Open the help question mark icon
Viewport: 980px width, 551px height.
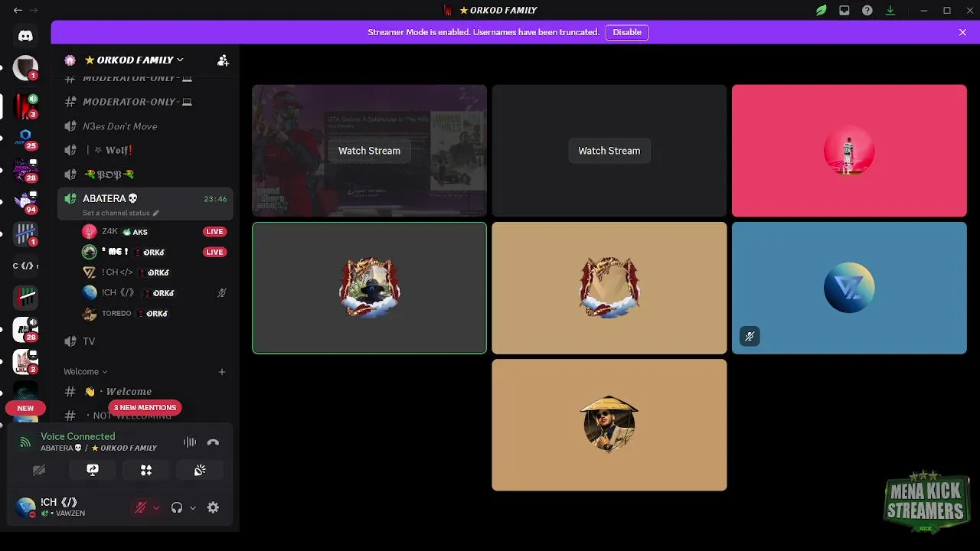pos(867,11)
